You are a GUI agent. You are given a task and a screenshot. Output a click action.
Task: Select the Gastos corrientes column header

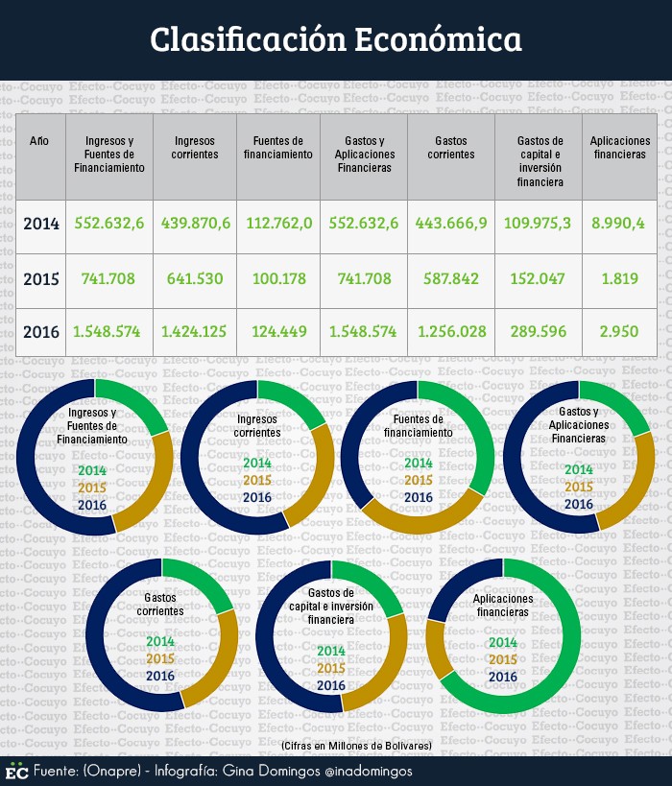click(x=451, y=148)
